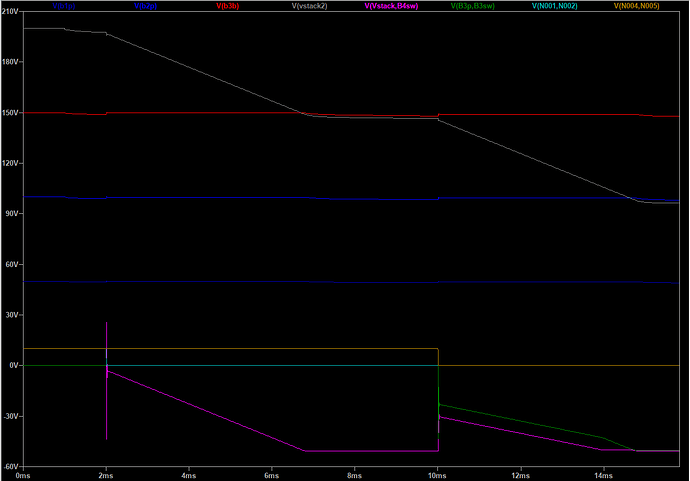Viewport: 690px width, 481px height.
Task: Click the 210V label on vertical axis
Action: click(11, 12)
